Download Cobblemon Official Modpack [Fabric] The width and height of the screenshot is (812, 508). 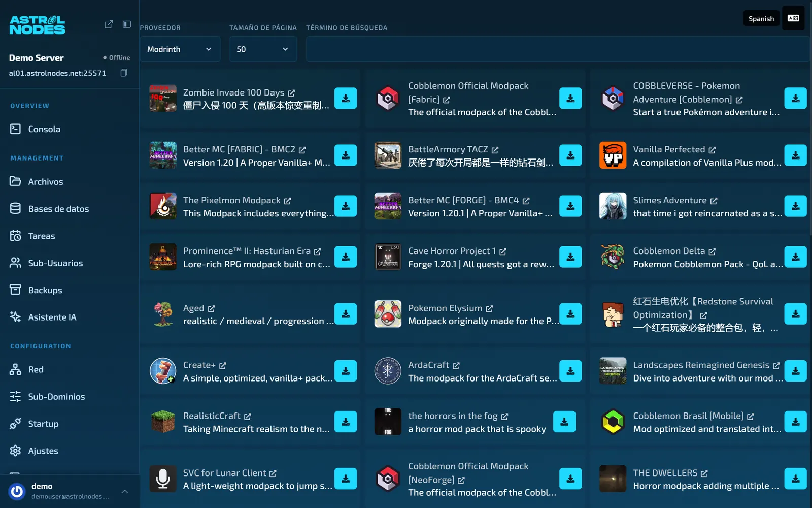click(x=570, y=99)
